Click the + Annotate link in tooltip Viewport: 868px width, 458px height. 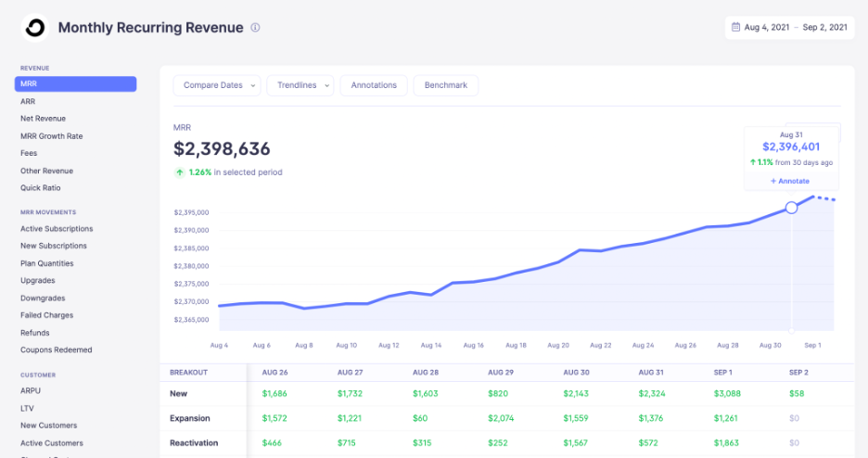point(790,181)
